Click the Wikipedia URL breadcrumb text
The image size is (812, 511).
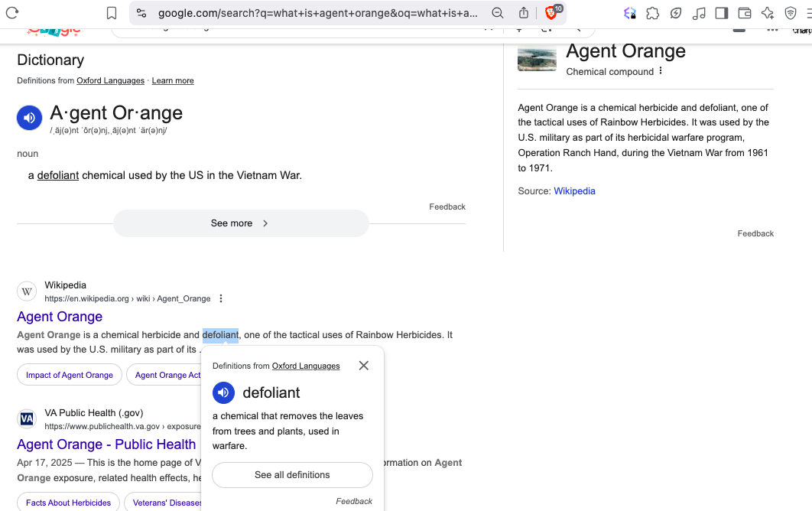[x=128, y=298]
